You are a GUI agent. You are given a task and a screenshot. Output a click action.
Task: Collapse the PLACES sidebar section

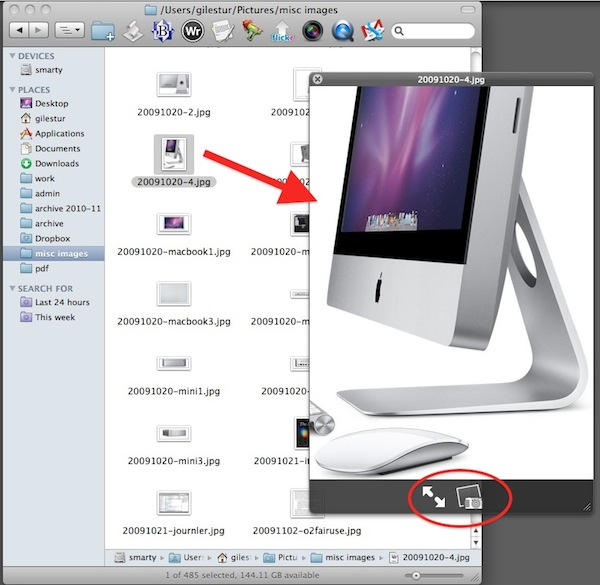point(12,90)
